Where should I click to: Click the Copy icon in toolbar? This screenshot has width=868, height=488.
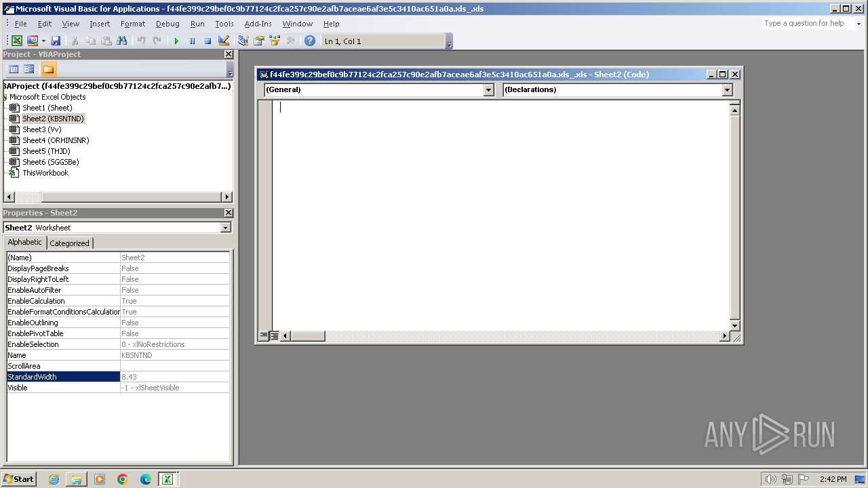pyautogui.click(x=90, y=41)
